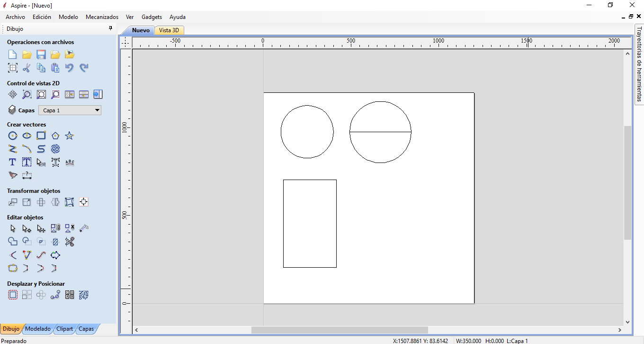Choose the arrow Selection tool
Viewport: 644px width, 344px height.
[13, 229]
